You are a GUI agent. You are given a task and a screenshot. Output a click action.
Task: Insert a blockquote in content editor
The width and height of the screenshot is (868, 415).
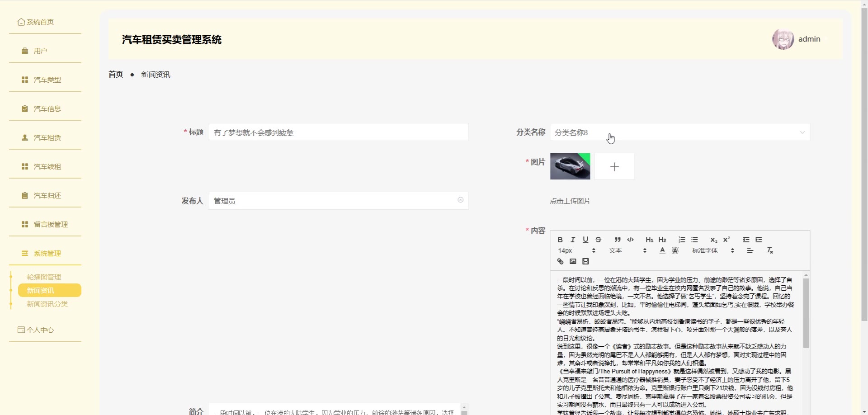618,240
